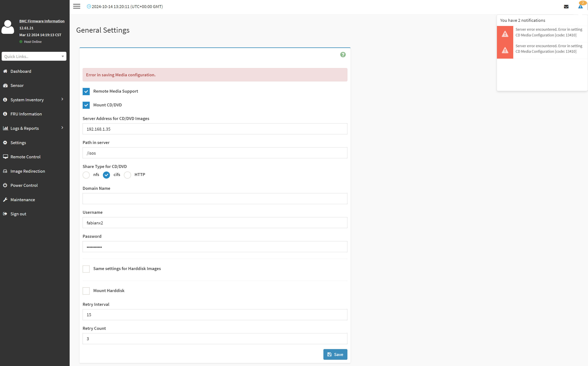Select Remote Control in the sidebar
The width and height of the screenshot is (588, 366).
(x=25, y=157)
